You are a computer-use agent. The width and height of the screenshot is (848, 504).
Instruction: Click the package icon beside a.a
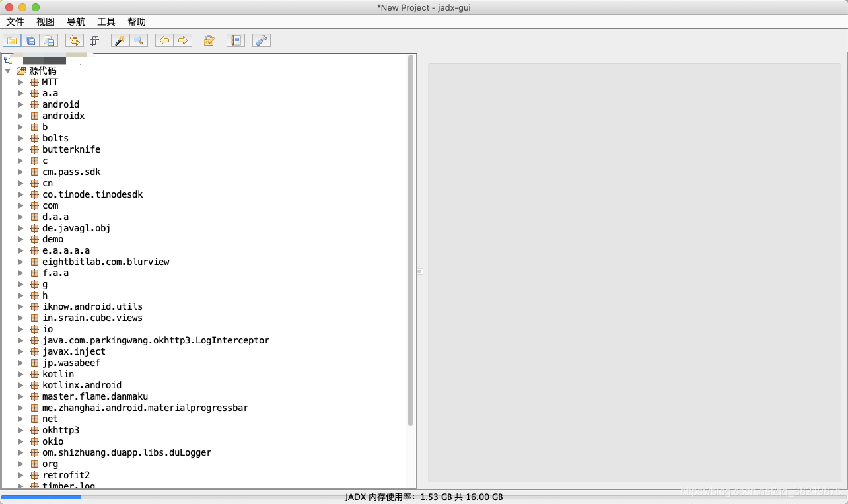click(x=34, y=93)
